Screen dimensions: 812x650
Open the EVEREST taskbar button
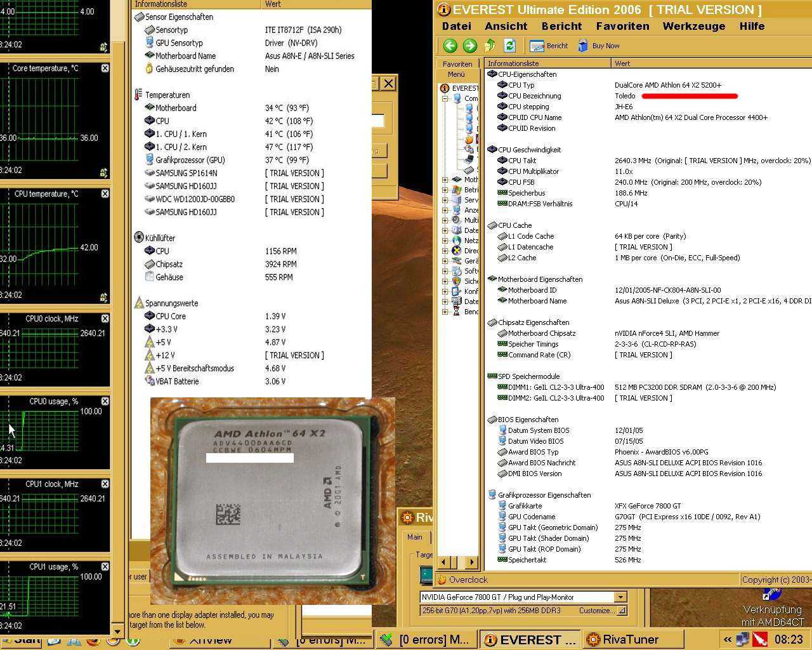tap(531, 639)
